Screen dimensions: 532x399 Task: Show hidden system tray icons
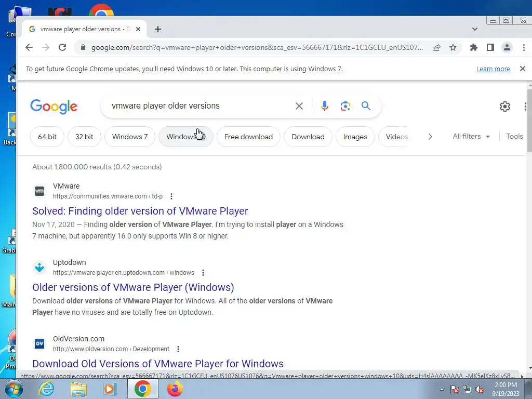[x=442, y=389]
